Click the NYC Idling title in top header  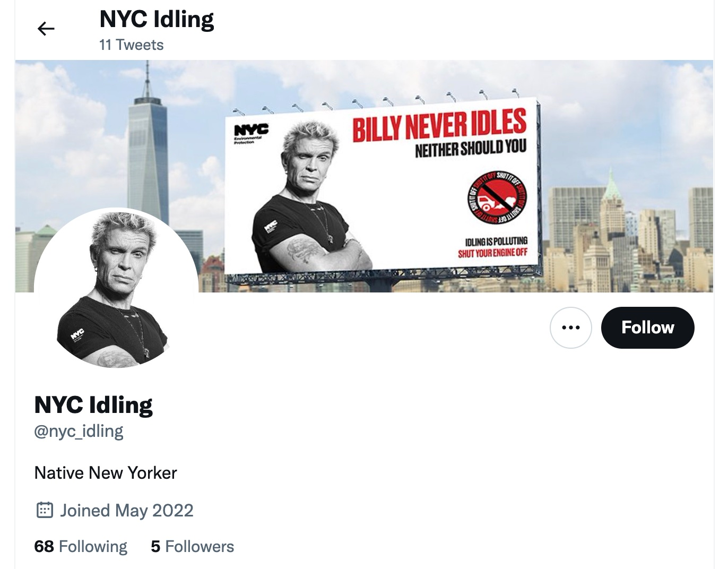coord(157,20)
